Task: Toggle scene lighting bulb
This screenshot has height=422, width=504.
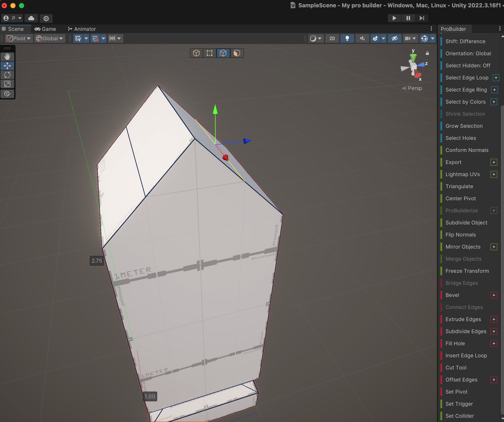Action: click(347, 38)
